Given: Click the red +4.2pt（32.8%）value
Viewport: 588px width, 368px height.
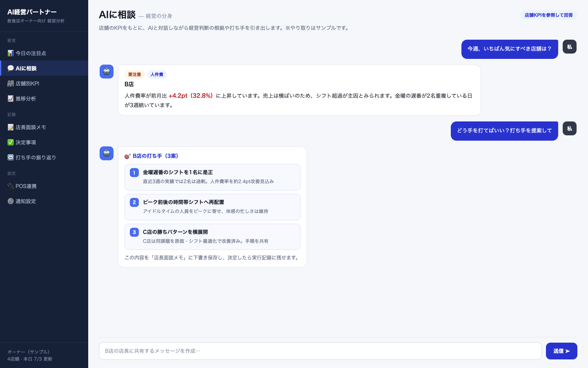Looking at the screenshot, I should (x=191, y=96).
